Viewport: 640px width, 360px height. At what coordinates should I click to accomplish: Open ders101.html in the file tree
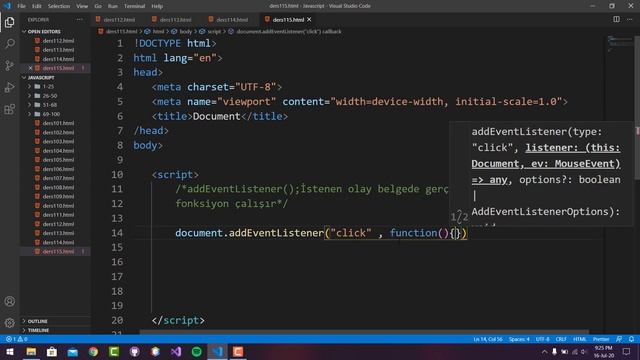coord(58,123)
